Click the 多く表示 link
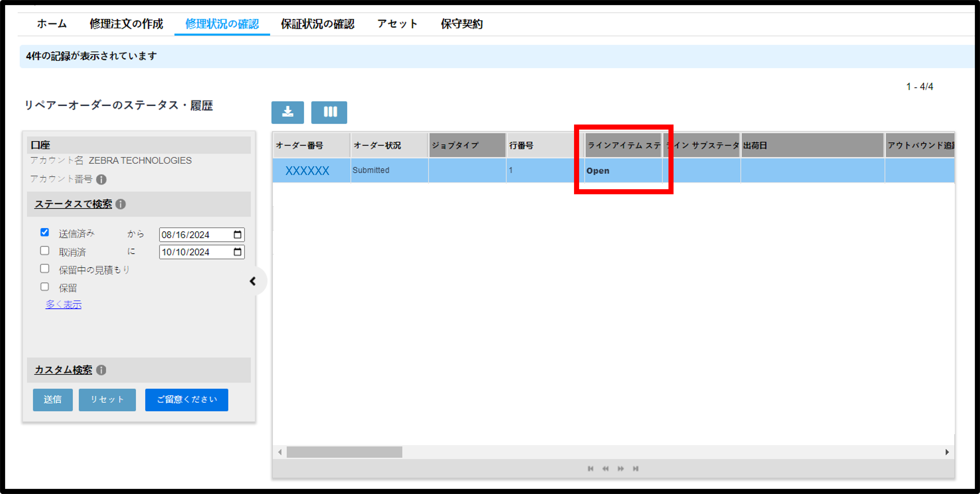Image resolution: width=980 pixels, height=494 pixels. pos(64,305)
